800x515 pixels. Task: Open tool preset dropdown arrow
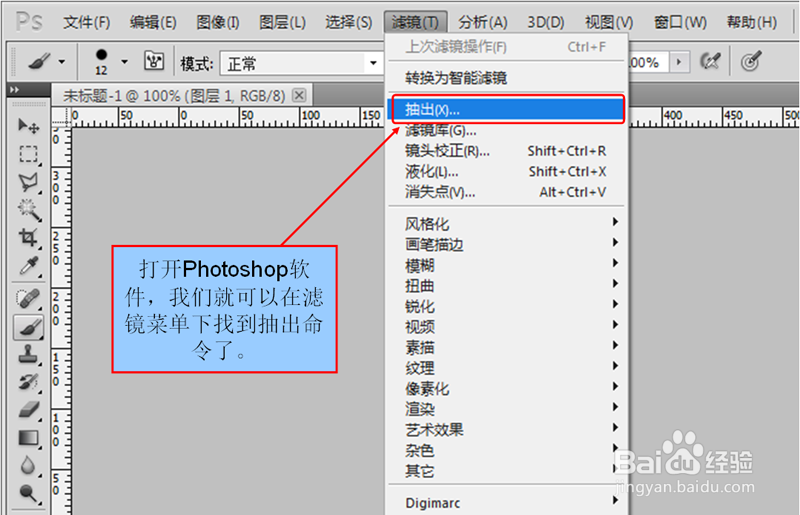click(x=61, y=62)
